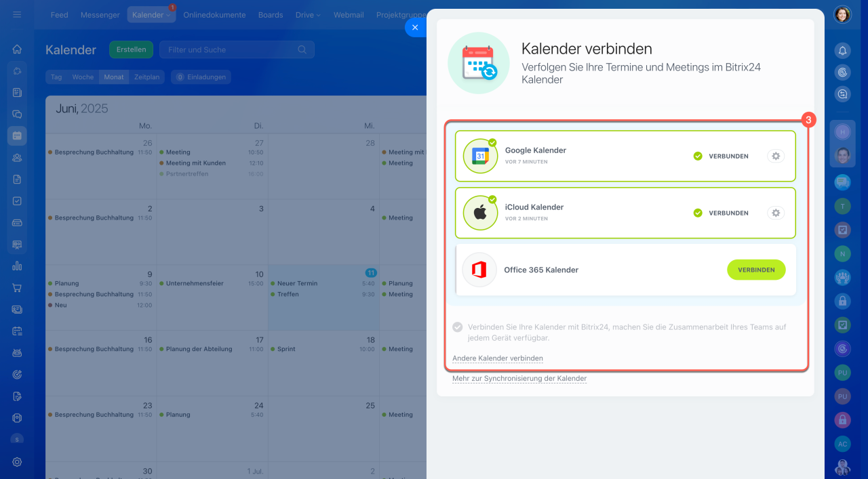Select the Monat view
Screen dimensions: 868x479
[114, 77]
